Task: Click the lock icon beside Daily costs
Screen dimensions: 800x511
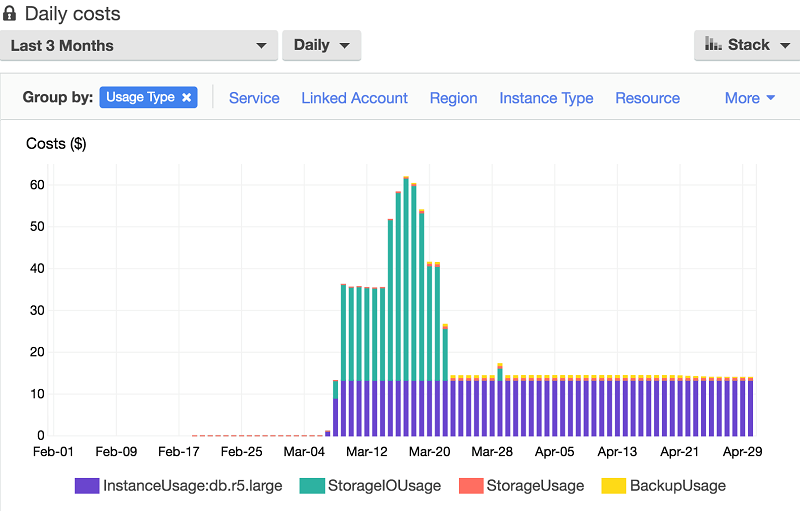Action: 9,13
